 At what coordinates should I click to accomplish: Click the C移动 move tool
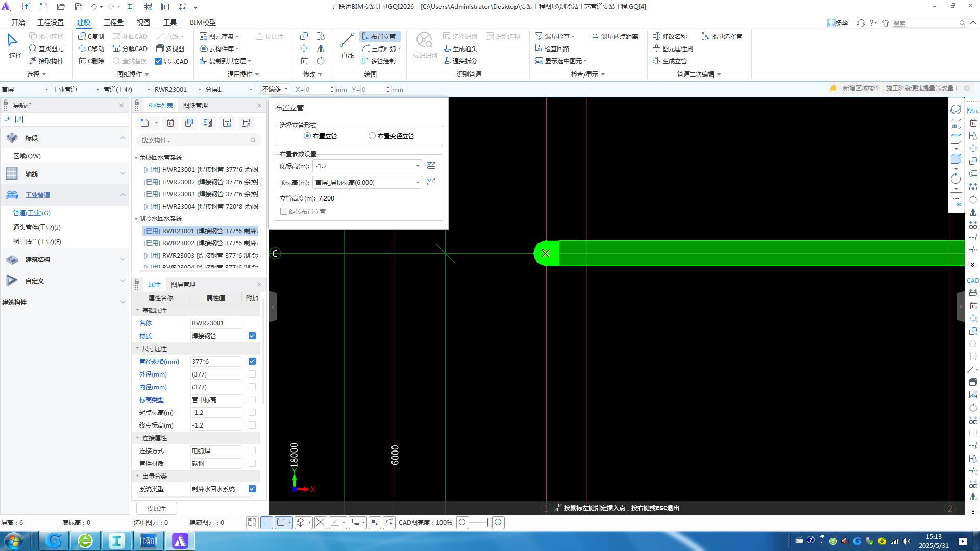click(91, 48)
